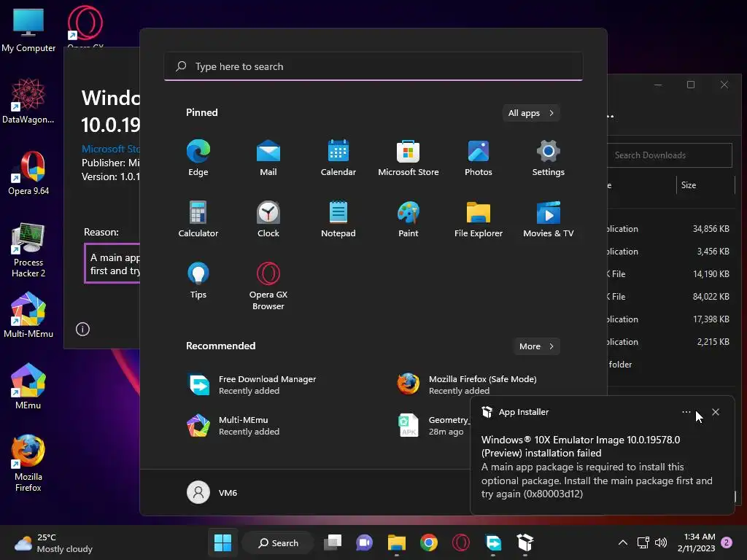This screenshot has width=747, height=560.
Task: Launch the Clock app
Action: 268,219
